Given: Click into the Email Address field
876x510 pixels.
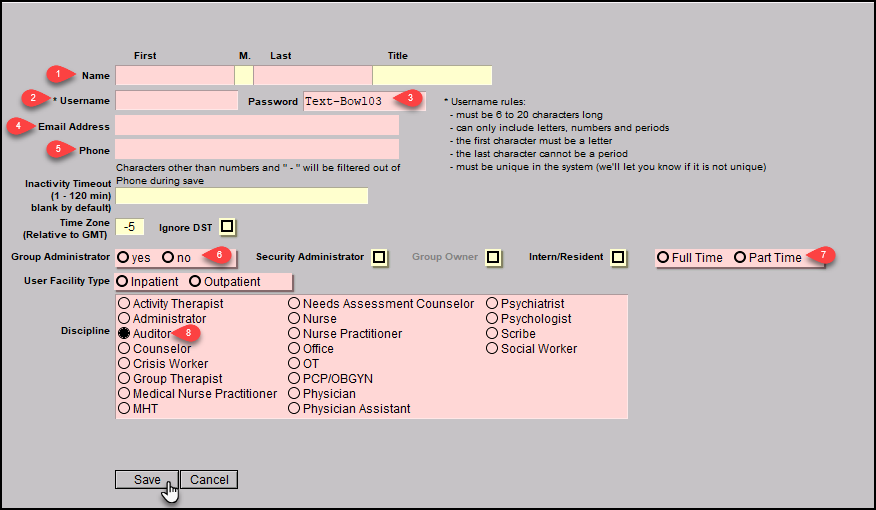Looking at the screenshot, I should [257, 125].
